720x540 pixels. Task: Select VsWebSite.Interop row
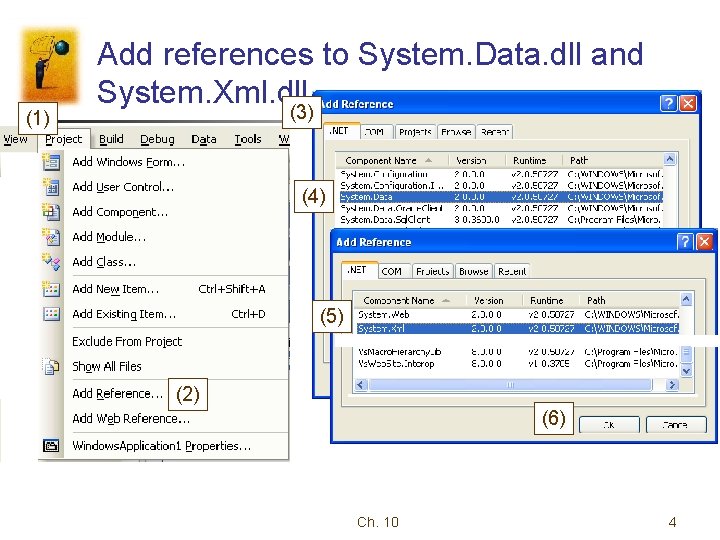pyautogui.click(x=518, y=364)
